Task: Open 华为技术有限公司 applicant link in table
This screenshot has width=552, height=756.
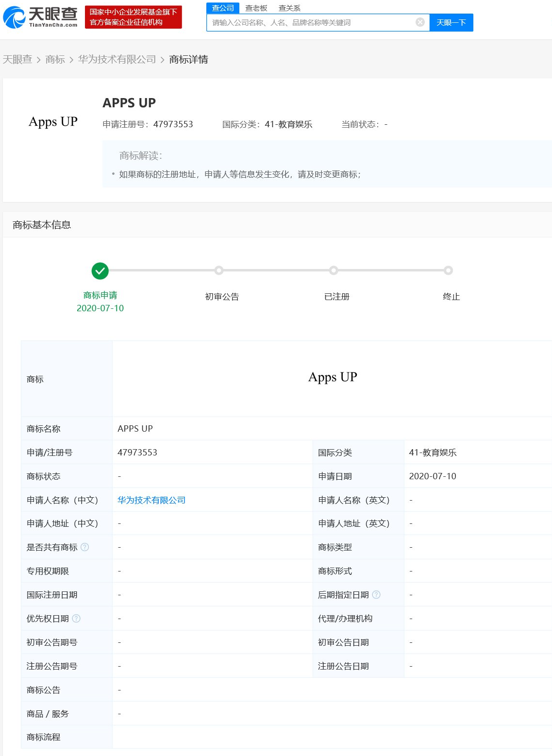Action: [151, 500]
